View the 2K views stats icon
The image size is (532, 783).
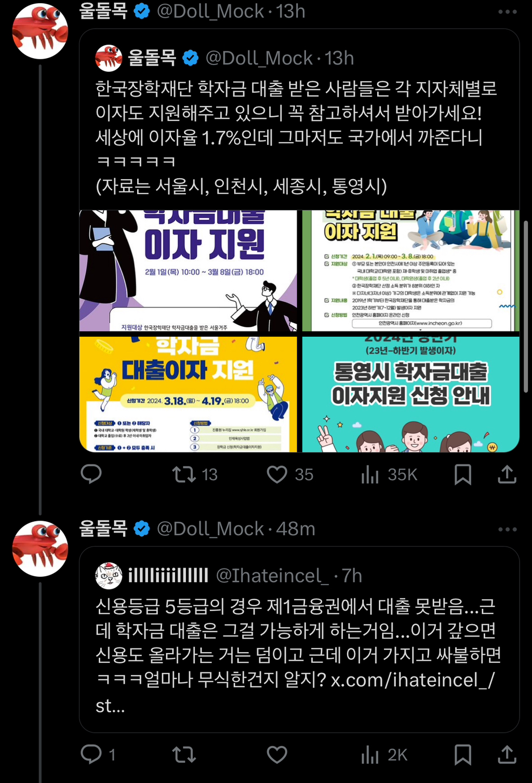[370, 754]
